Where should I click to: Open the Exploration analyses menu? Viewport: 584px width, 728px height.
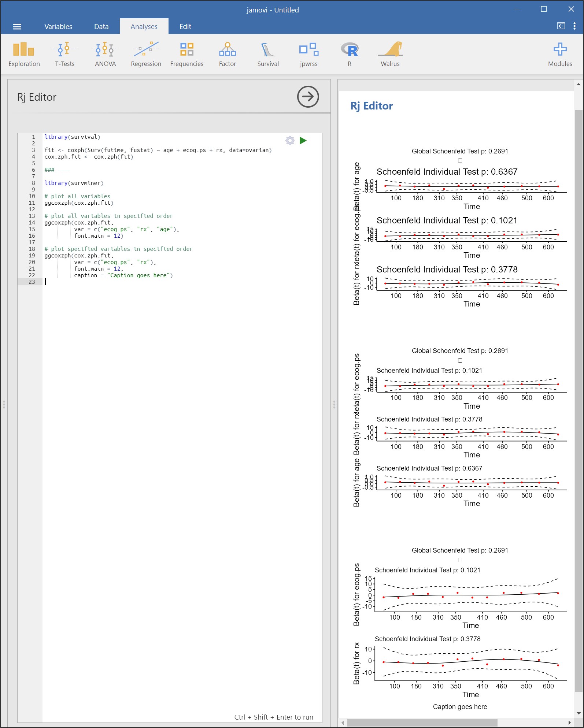[24, 54]
